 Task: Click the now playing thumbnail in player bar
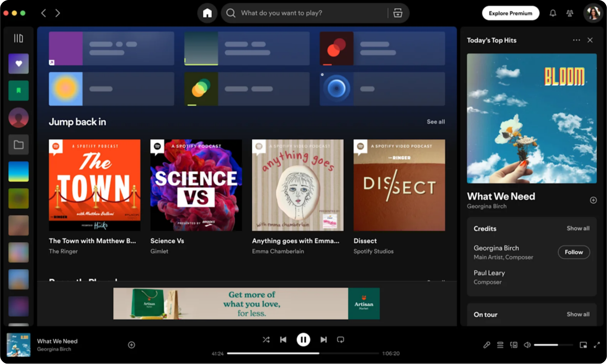tap(19, 345)
